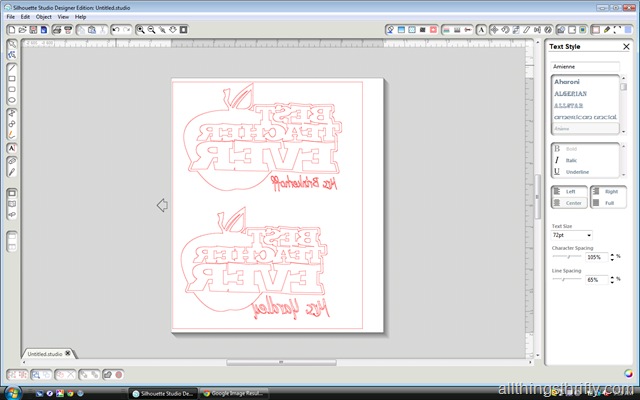
Task: Click the horizontal canvas scrollbar
Action: 281,362
